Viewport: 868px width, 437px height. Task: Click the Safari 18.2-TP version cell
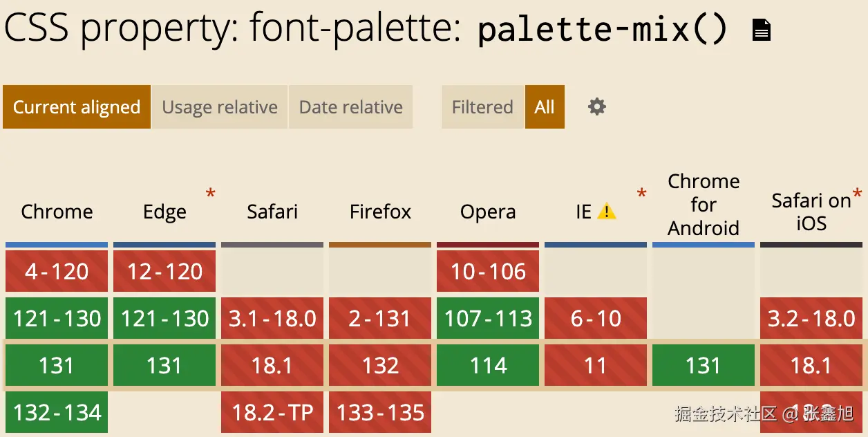click(272, 412)
